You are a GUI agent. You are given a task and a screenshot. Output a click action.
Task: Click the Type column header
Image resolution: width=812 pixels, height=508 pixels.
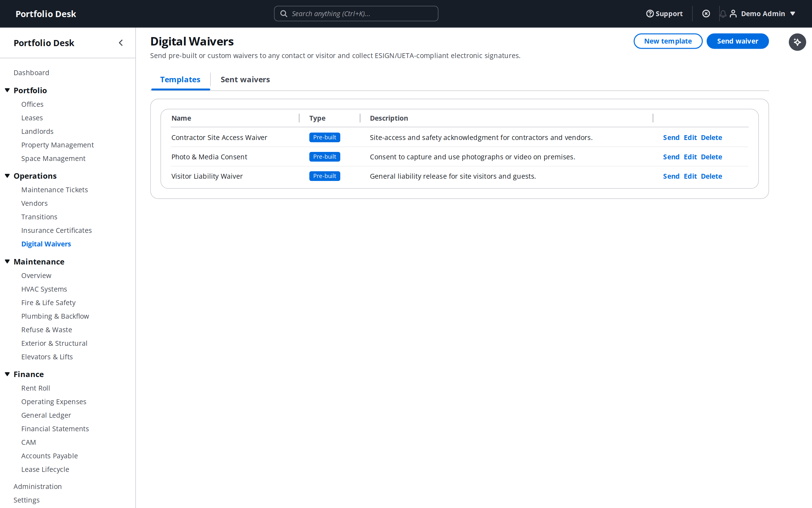click(317, 118)
